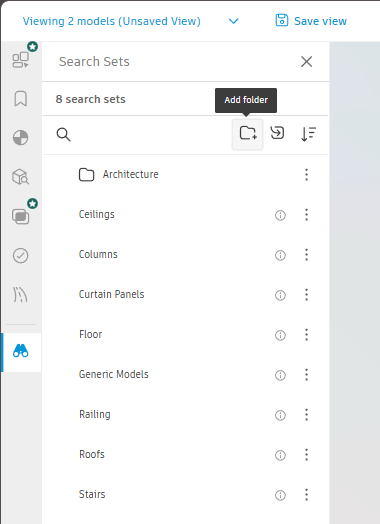380x524 pixels.
Task: Open the Architecture folder
Action: click(x=131, y=174)
